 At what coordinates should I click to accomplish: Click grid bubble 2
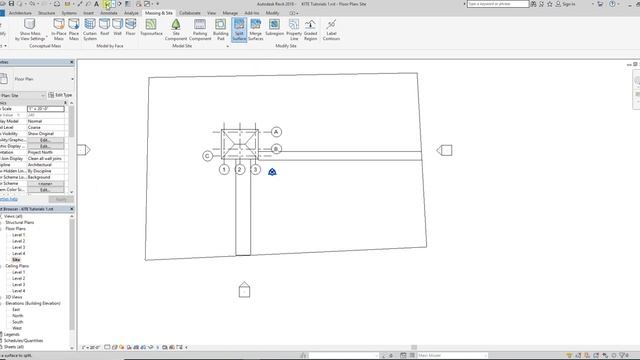240,169
